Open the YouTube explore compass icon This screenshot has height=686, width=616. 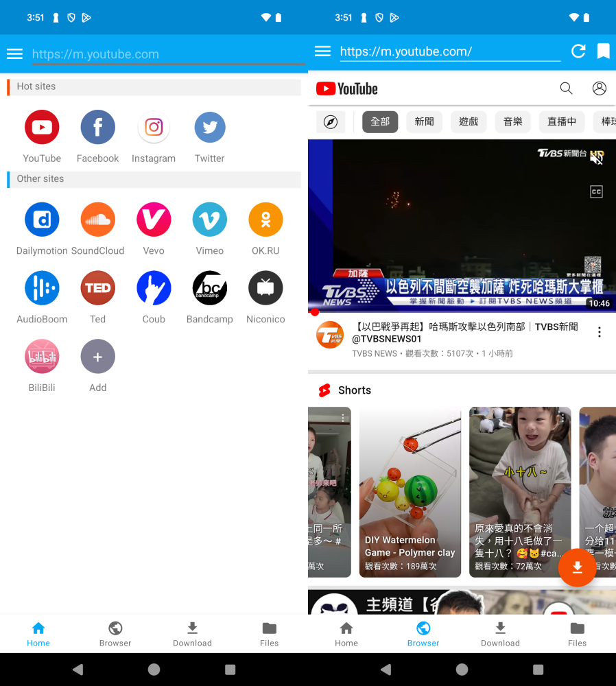click(331, 121)
